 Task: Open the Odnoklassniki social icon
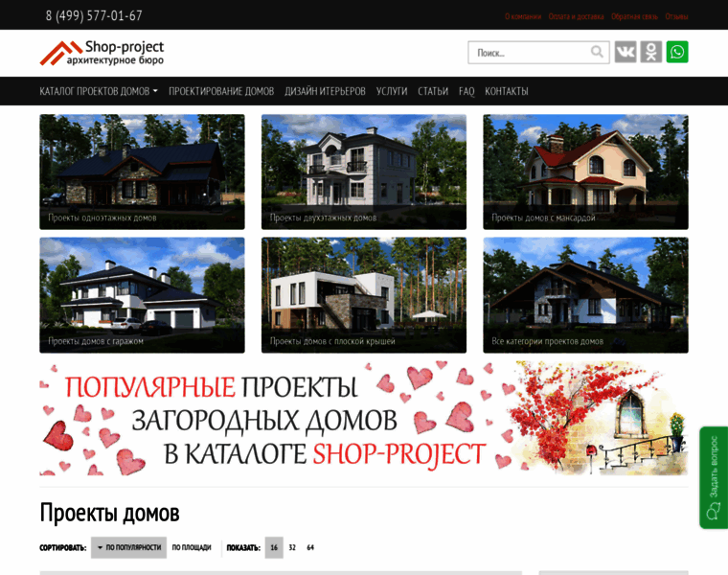[651, 52]
